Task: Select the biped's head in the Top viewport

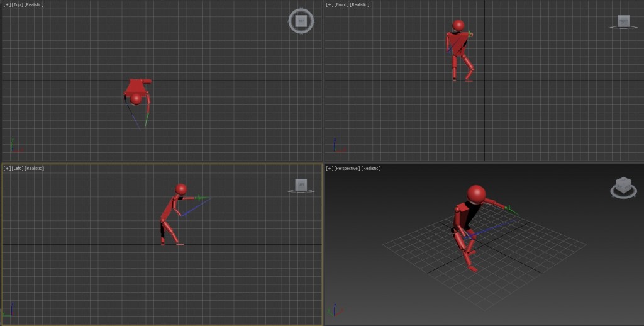Action: click(136, 98)
